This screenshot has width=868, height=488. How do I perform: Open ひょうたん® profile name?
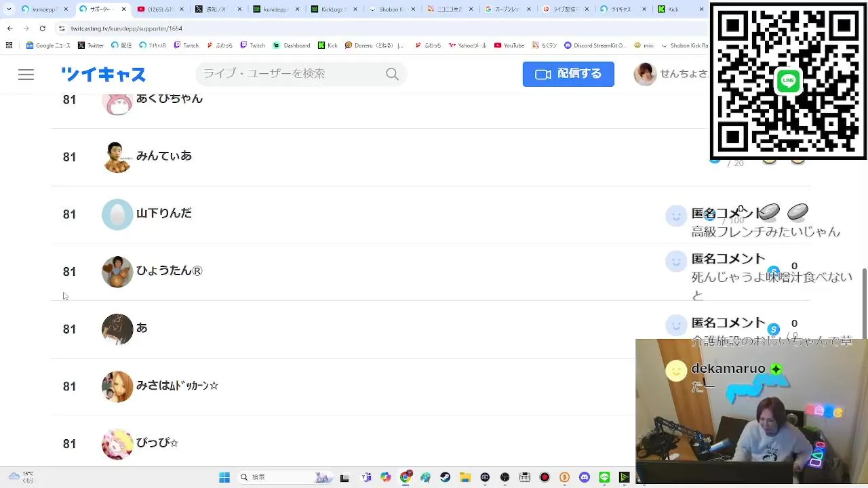tap(170, 271)
